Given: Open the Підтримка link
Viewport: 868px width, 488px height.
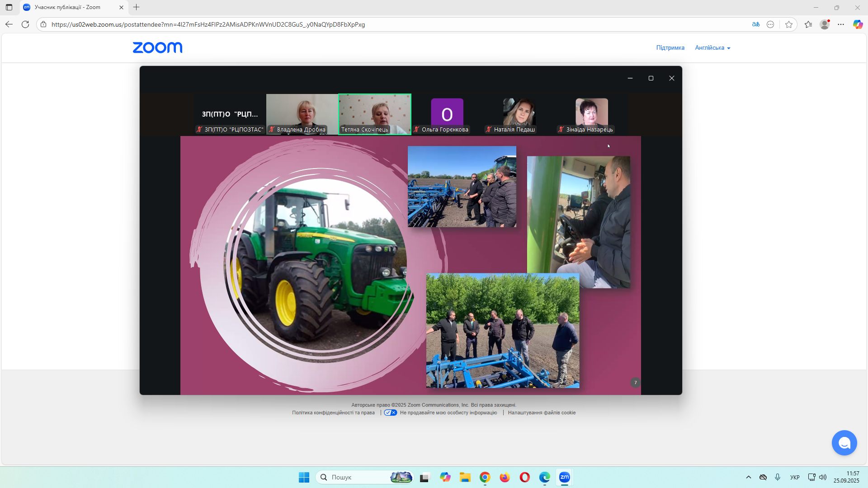Looking at the screenshot, I should coord(670,48).
